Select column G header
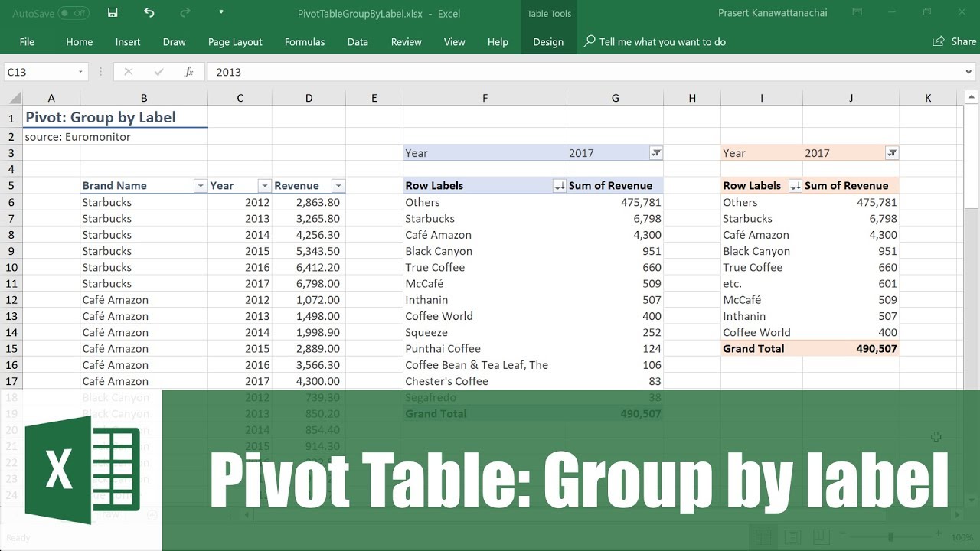Viewport: 980px width, 551px height. pos(616,98)
